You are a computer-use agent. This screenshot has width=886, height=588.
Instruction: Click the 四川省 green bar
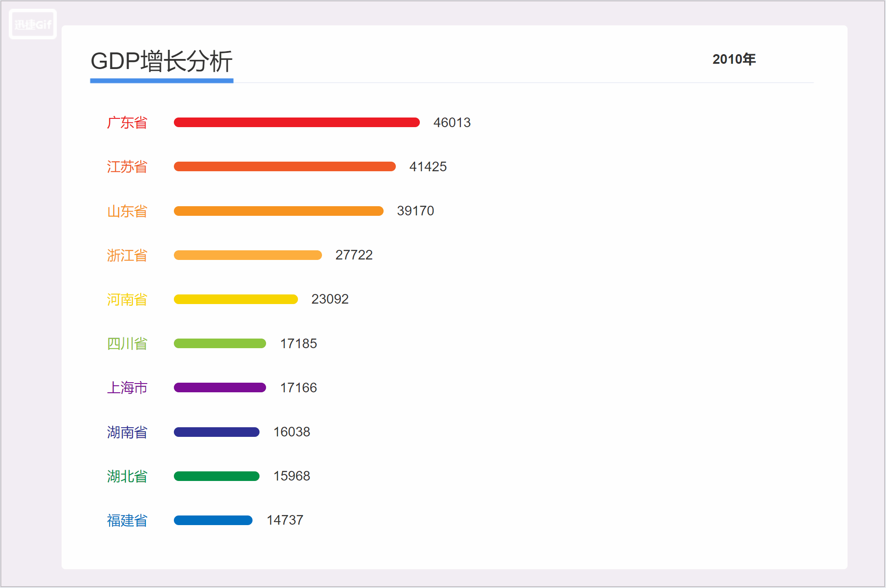click(x=220, y=343)
